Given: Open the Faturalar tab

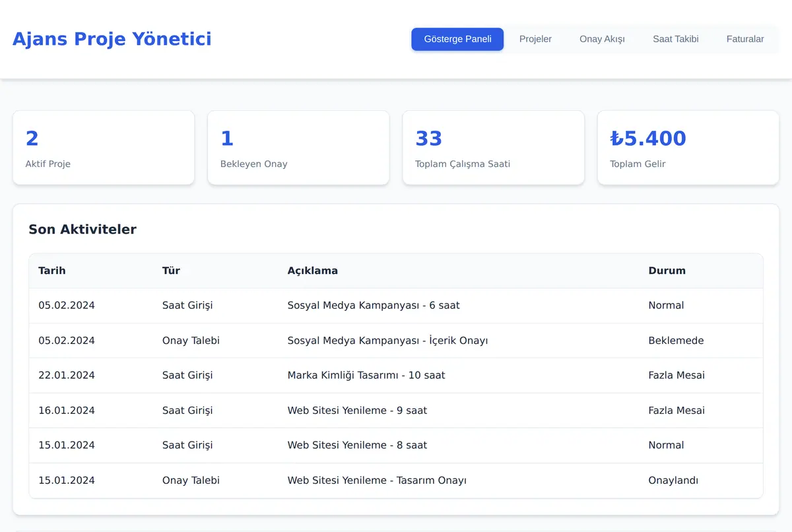Looking at the screenshot, I should [745, 39].
